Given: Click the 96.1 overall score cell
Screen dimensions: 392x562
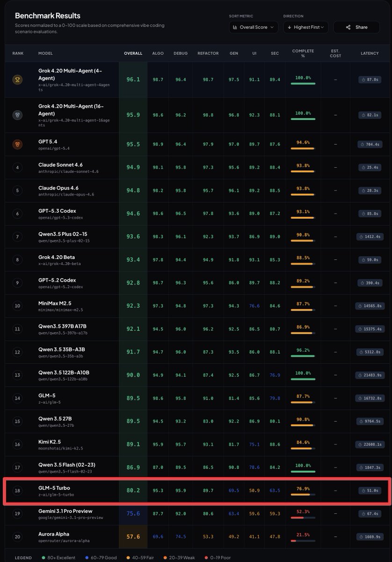Looking at the screenshot, I should click(x=133, y=80).
